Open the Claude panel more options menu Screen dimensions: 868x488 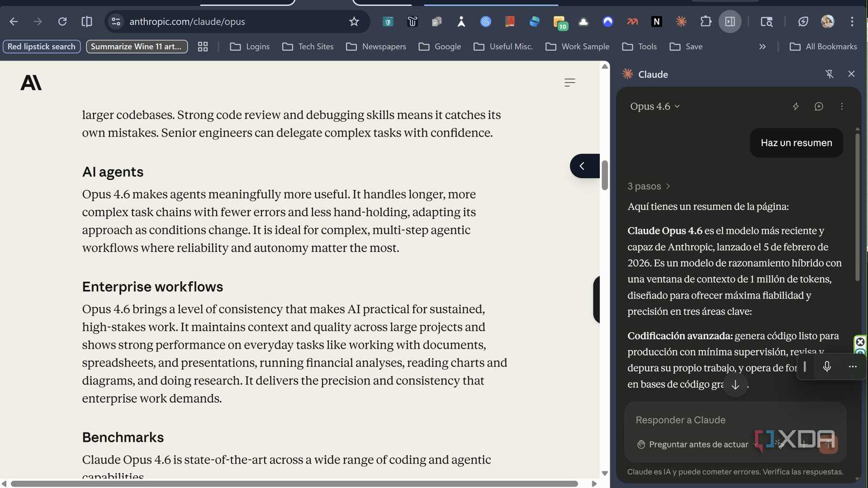click(x=842, y=106)
